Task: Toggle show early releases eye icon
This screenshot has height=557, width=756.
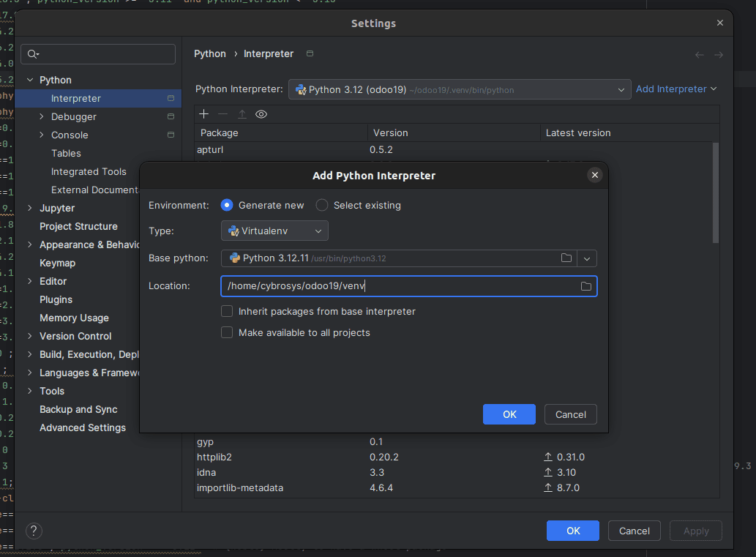Action: pyautogui.click(x=261, y=114)
